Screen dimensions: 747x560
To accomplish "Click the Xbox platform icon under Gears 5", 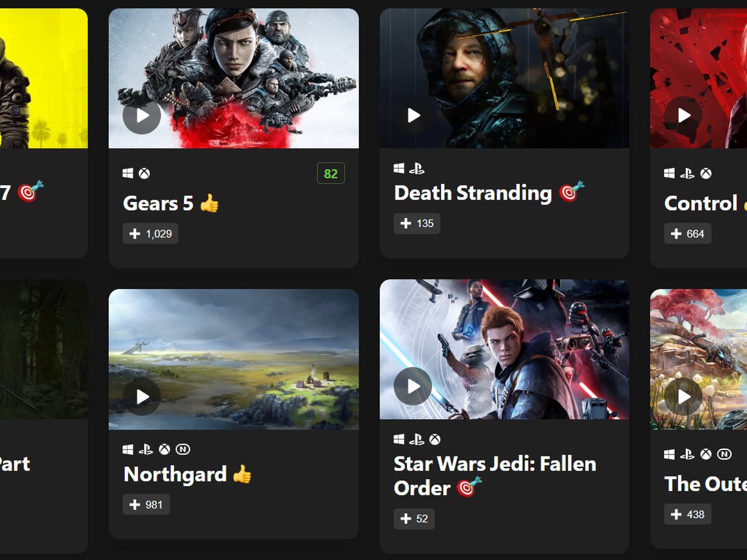I will 144,173.
